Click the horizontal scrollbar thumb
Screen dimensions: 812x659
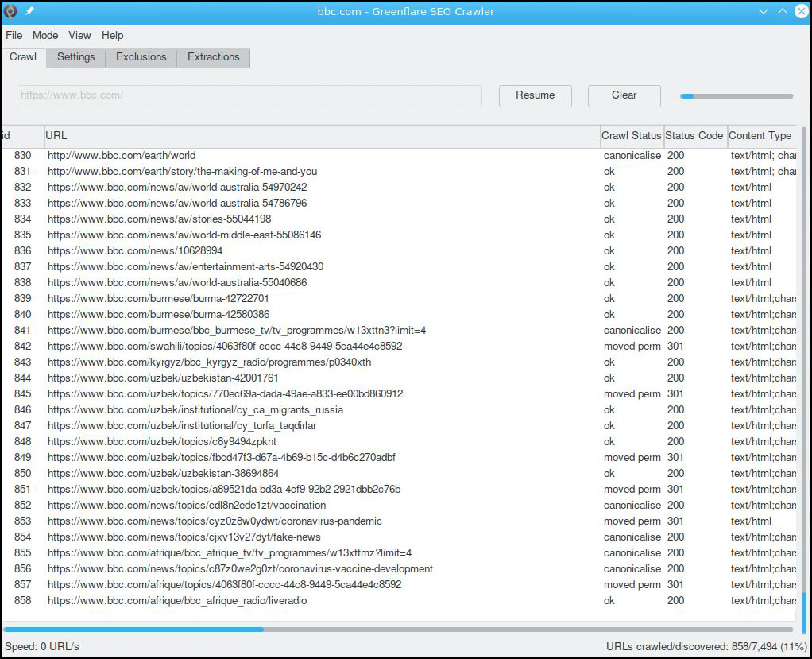click(x=133, y=630)
